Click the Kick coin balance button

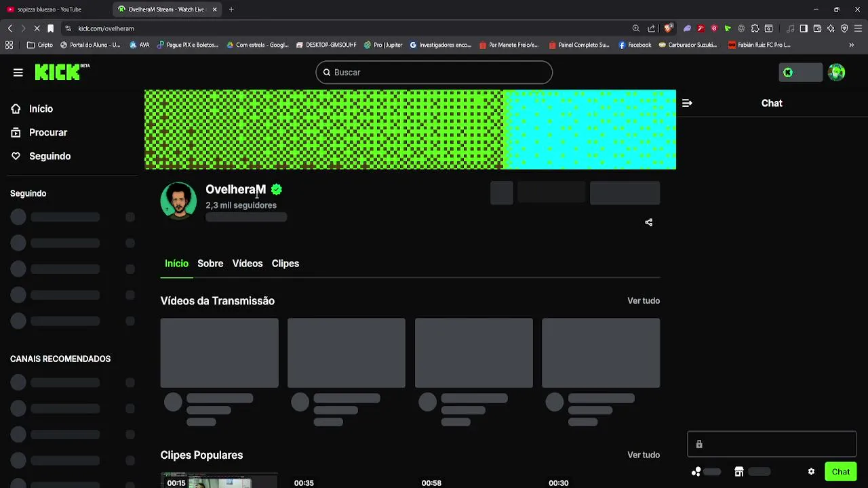tap(800, 73)
